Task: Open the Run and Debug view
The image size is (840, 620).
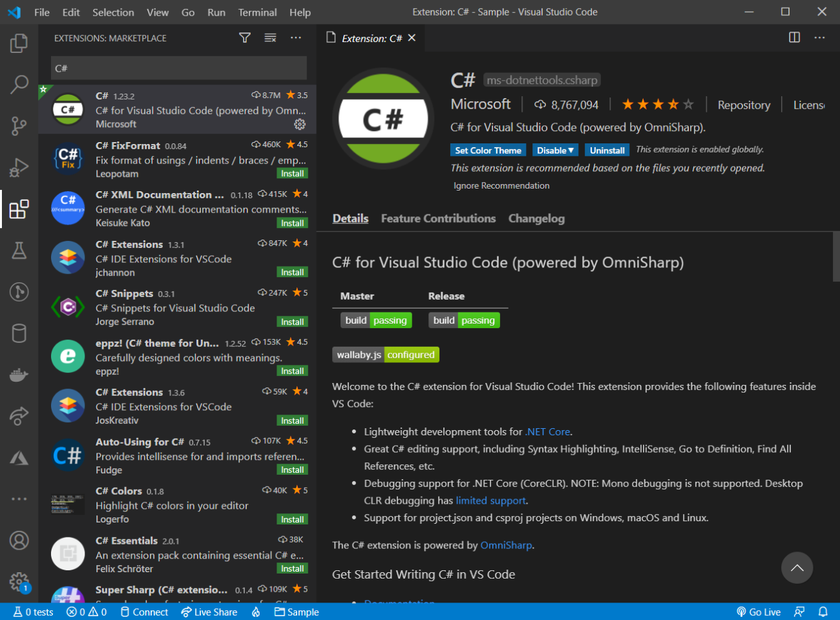Action: (19, 167)
